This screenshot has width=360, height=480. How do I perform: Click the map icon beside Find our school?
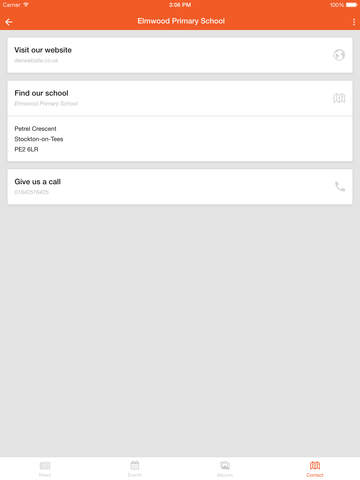pos(339,98)
